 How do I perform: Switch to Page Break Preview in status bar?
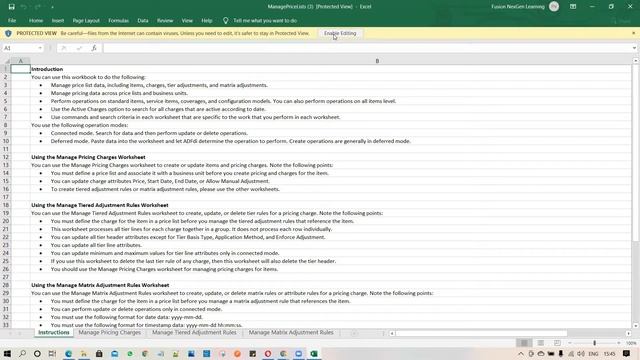(557, 343)
